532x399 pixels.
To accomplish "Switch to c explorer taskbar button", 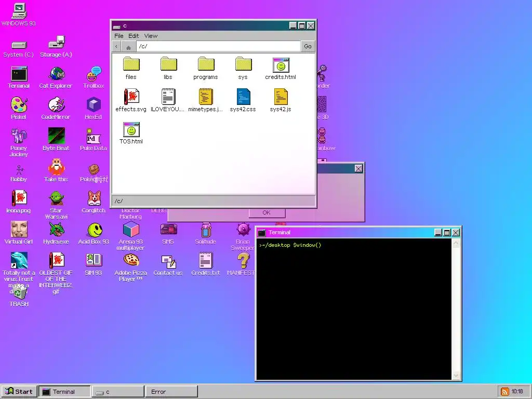I will point(118,392).
